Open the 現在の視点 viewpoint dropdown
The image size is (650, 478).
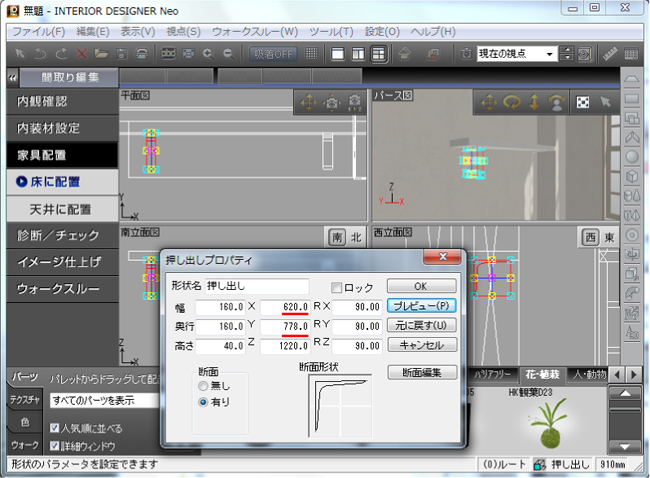tap(551, 53)
